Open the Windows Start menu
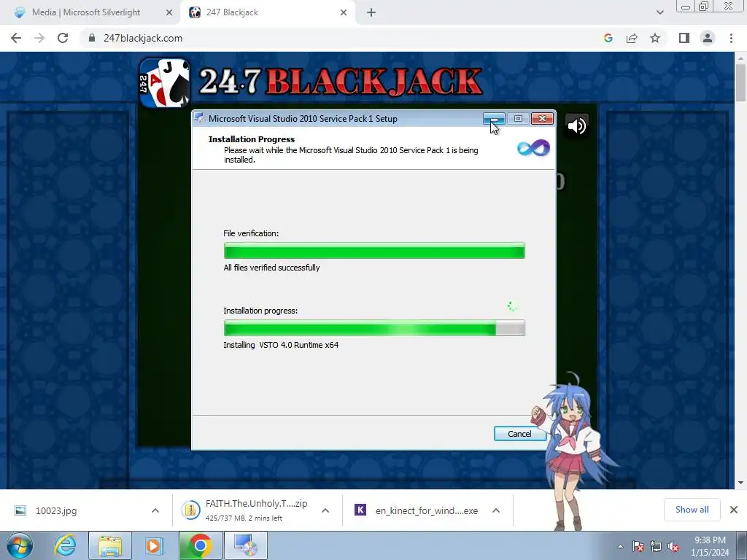 [20, 545]
